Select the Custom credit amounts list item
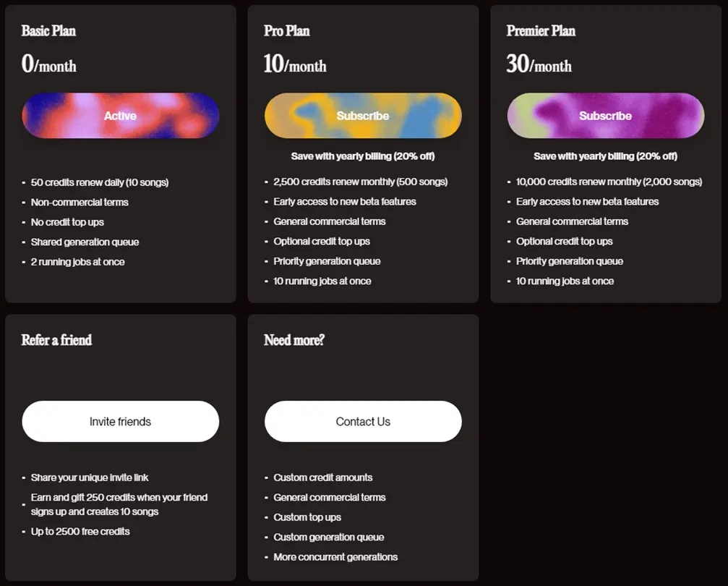This screenshot has width=728, height=586. (x=322, y=477)
